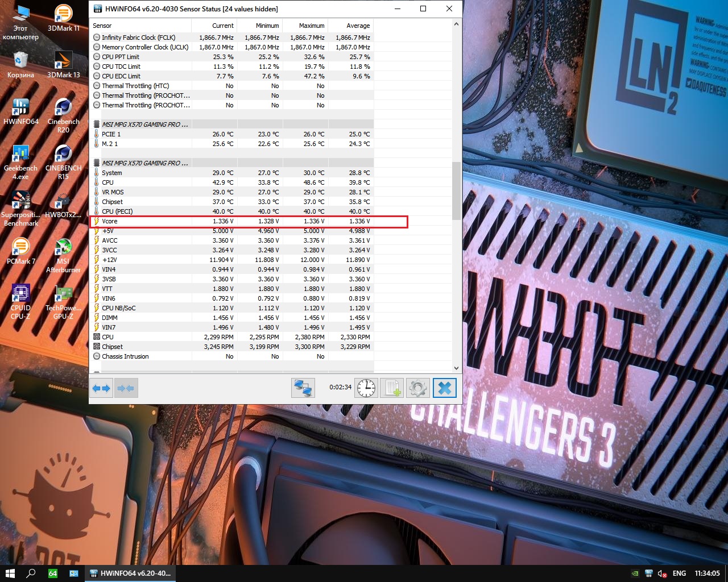Select the Chassis Intrusion row
This screenshot has width=728, height=582.
pyautogui.click(x=231, y=356)
